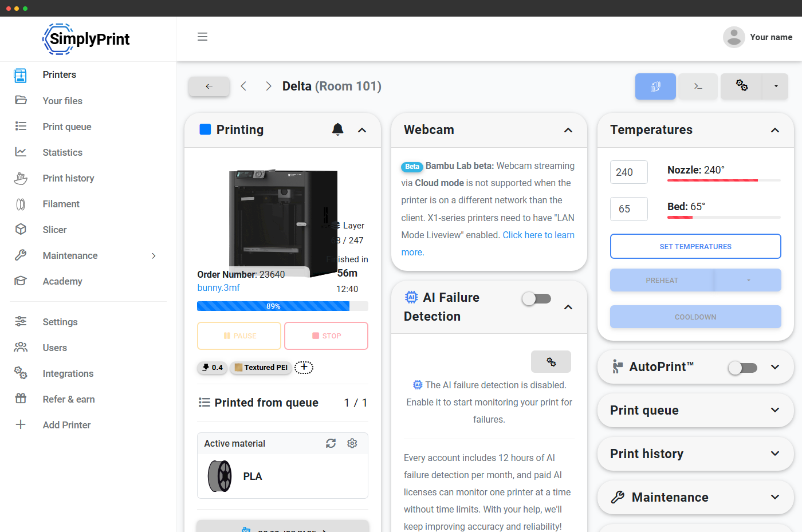Open Your files folder icon
The height and width of the screenshot is (532, 802).
21,100
